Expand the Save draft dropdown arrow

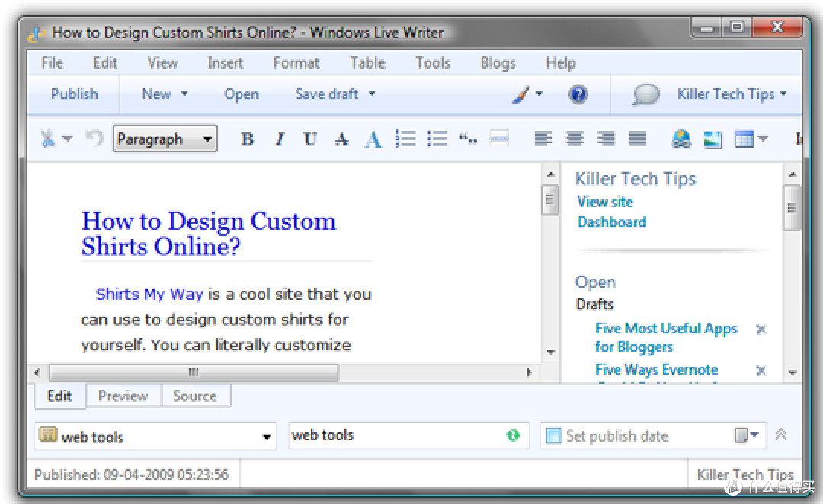tap(372, 94)
